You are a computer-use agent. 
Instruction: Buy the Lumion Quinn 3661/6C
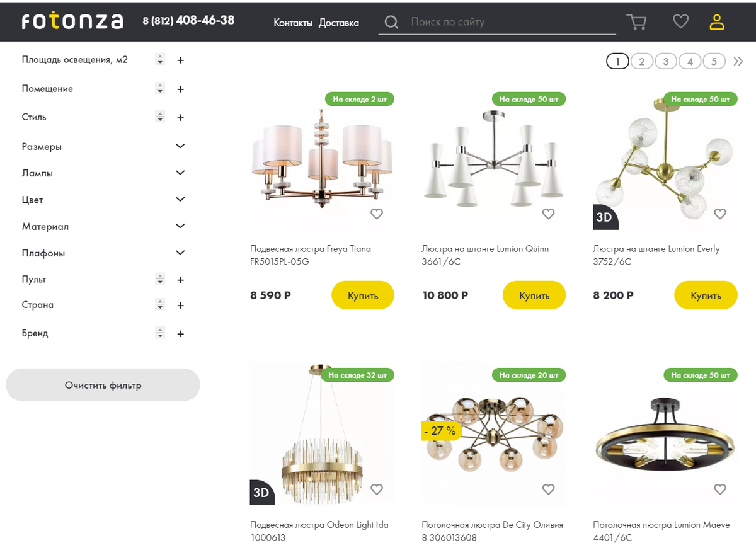[534, 295]
